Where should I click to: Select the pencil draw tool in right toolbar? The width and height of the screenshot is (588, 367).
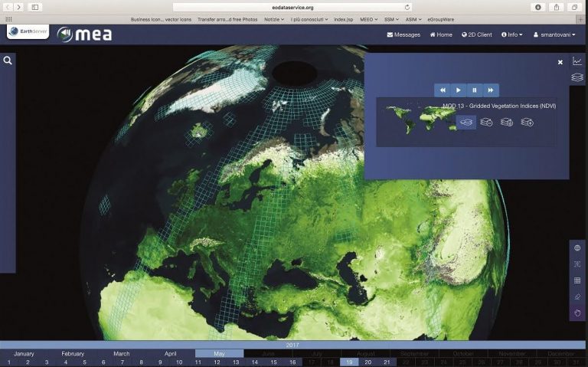click(x=577, y=297)
